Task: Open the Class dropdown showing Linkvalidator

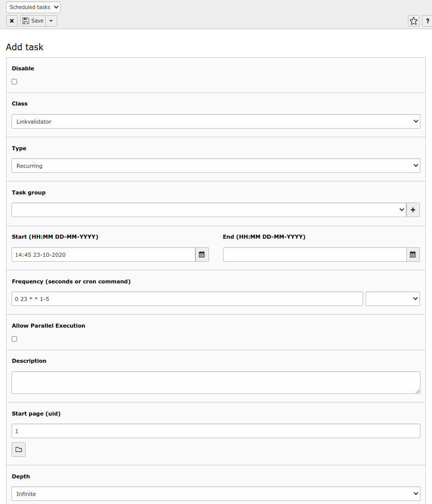Action: [216, 121]
